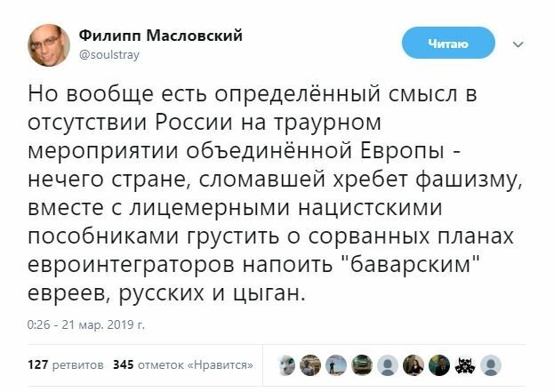Toggle the Читаю following button

(449, 42)
